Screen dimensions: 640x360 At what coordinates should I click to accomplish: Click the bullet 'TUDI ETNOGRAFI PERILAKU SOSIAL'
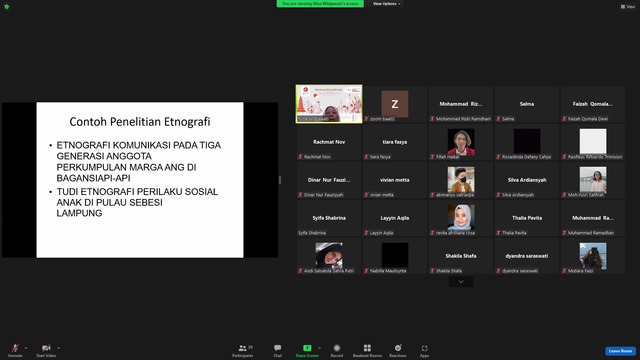[x=137, y=192]
